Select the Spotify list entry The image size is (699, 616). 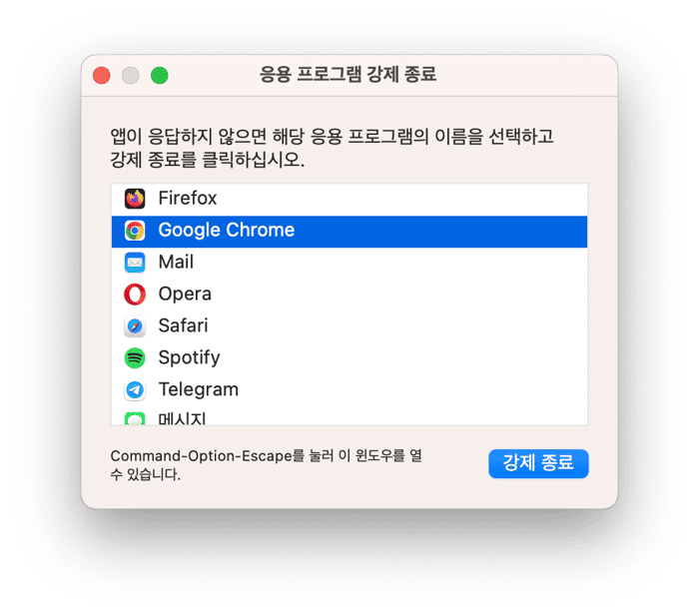click(x=349, y=358)
